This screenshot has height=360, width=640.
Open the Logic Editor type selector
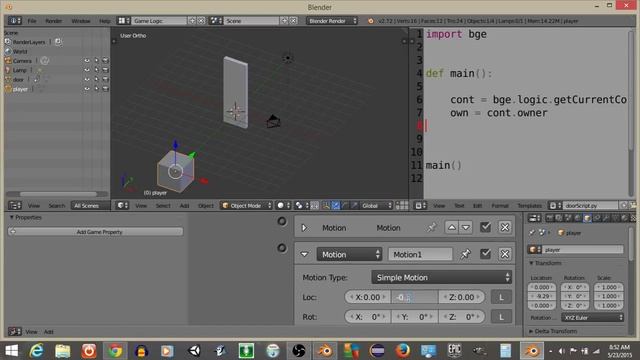click(x=15, y=331)
